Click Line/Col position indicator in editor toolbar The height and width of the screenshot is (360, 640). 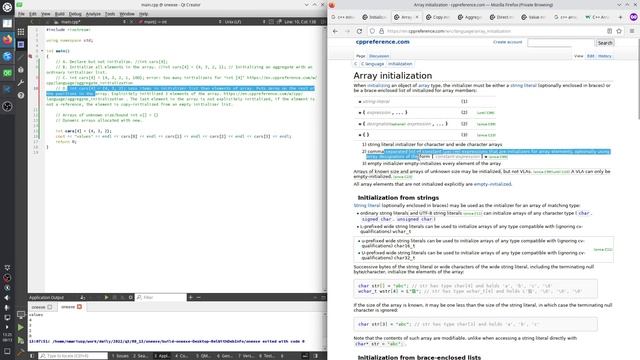click(x=300, y=22)
